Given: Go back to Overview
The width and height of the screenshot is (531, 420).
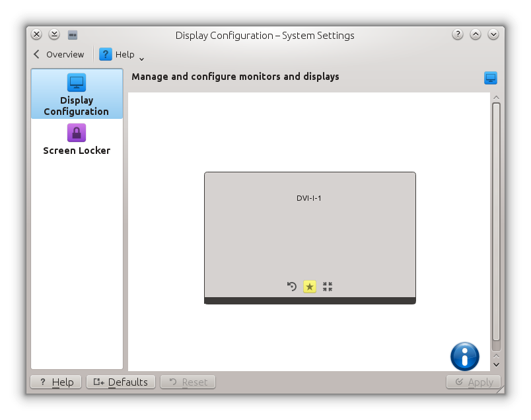Looking at the screenshot, I should pos(59,55).
